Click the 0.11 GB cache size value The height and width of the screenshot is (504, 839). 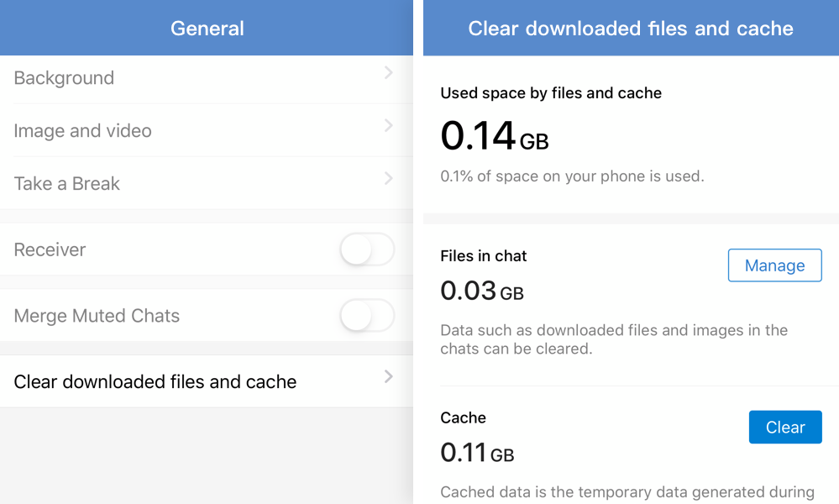476,454
